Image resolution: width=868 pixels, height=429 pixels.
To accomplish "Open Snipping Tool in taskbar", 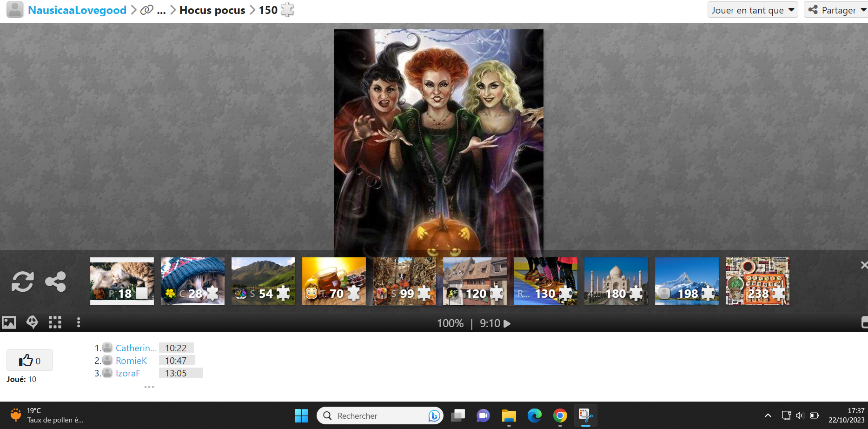I will [585, 416].
